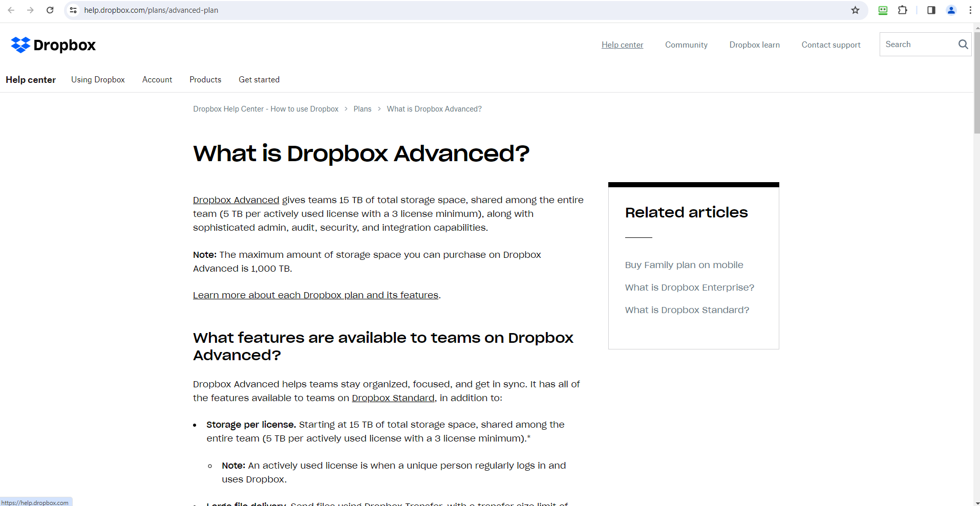Open the browser extensions puzzle icon

(x=903, y=10)
